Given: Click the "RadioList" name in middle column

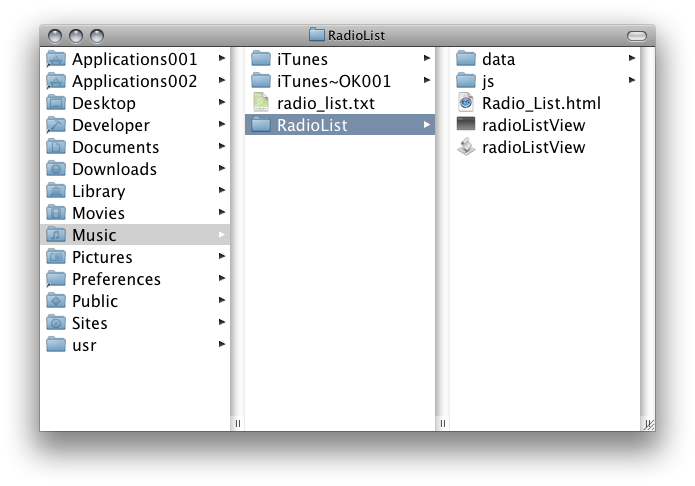Looking at the screenshot, I should (312, 125).
